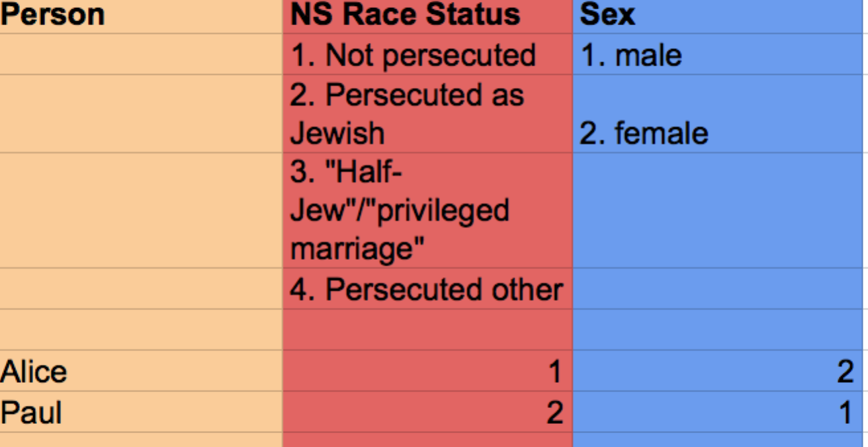Select the empty red cell above Alice's row
Image resolution: width=868 pixels, height=447 pixels.
click(x=427, y=330)
